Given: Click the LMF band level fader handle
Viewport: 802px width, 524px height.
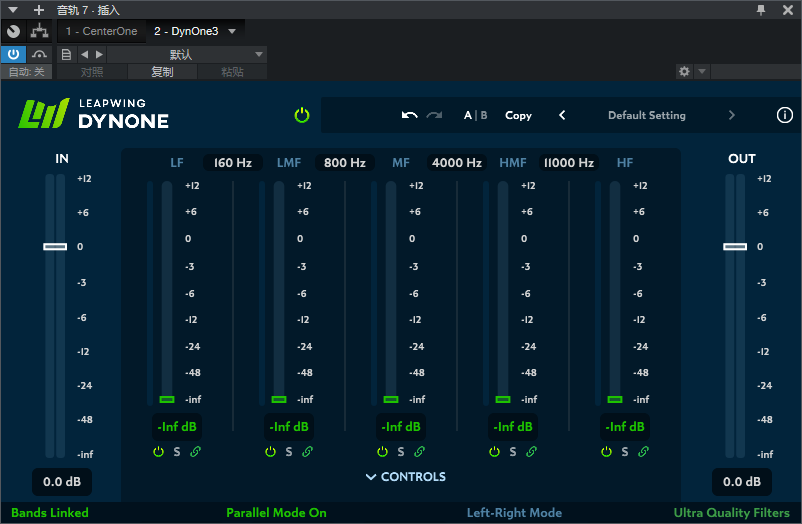Looking at the screenshot, I should click(x=279, y=399).
